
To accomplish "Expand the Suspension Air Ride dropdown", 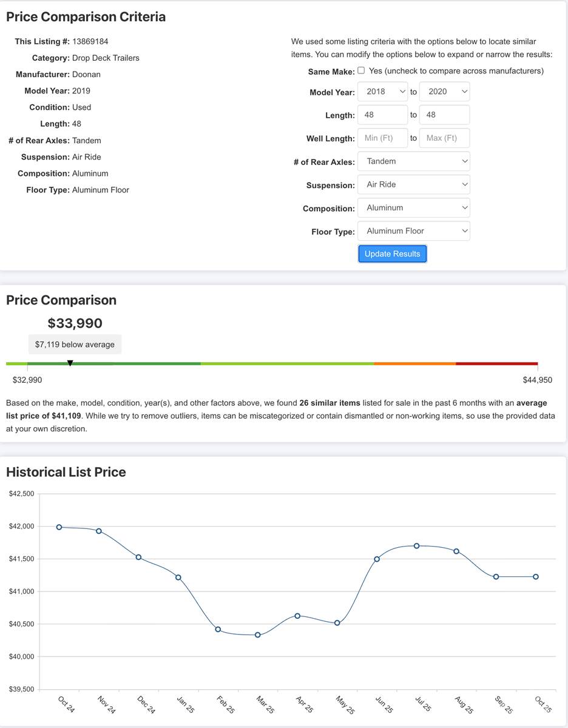I will click(x=413, y=184).
